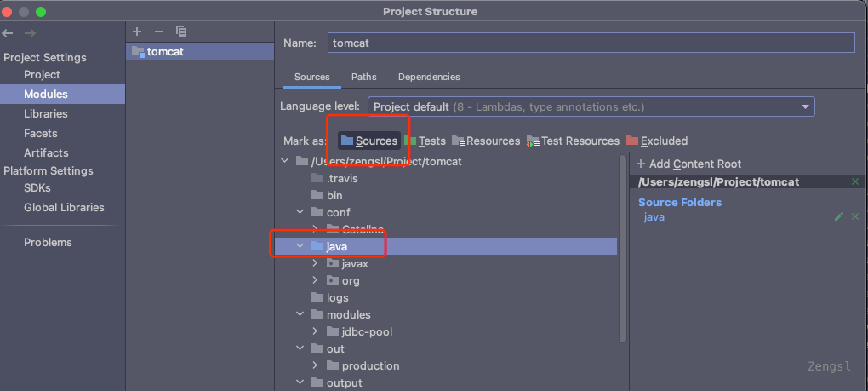This screenshot has height=391, width=868.
Task: Mark folder as Excluded
Action: pyautogui.click(x=656, y=141)
